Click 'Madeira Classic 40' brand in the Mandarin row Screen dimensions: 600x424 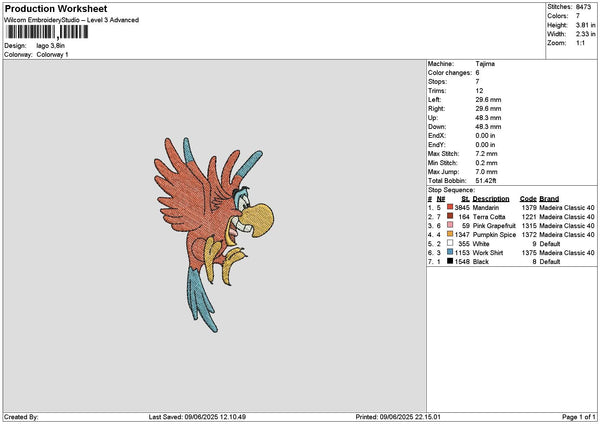(567, 208)
